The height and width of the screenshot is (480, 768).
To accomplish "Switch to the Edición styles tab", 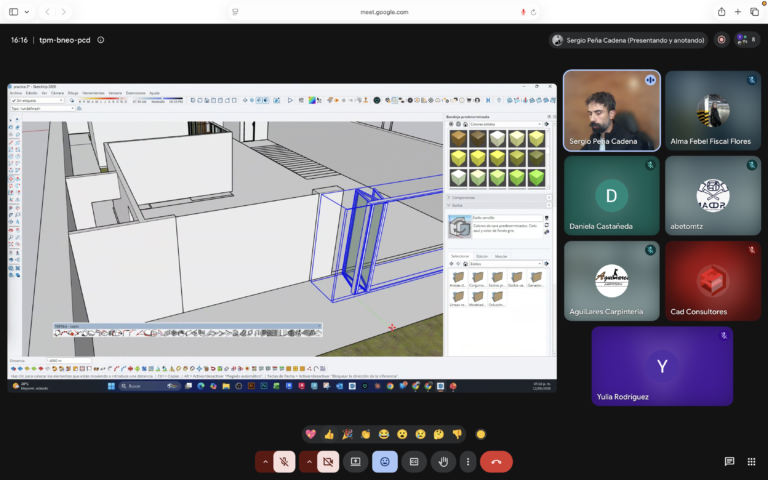I will (482, 256).
